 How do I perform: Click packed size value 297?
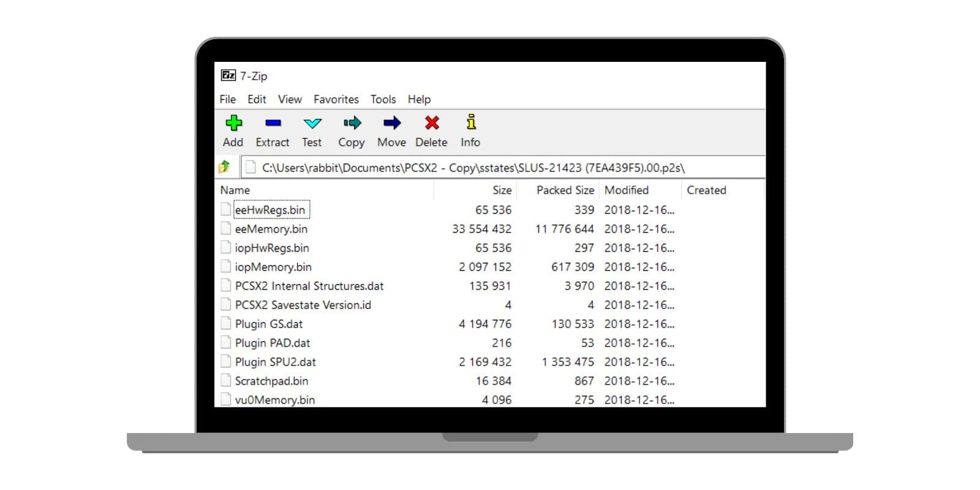click(584, 247)
